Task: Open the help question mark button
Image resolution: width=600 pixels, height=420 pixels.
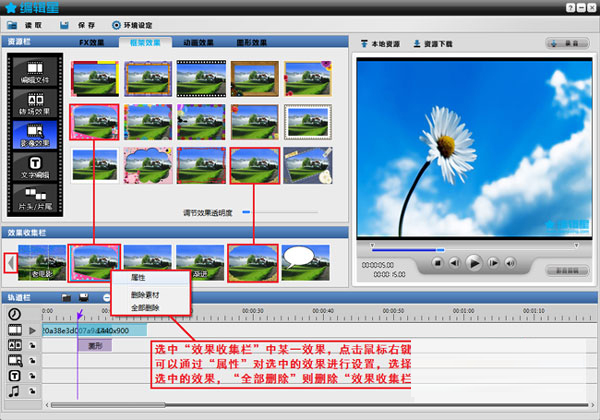Action: [571, 8]
